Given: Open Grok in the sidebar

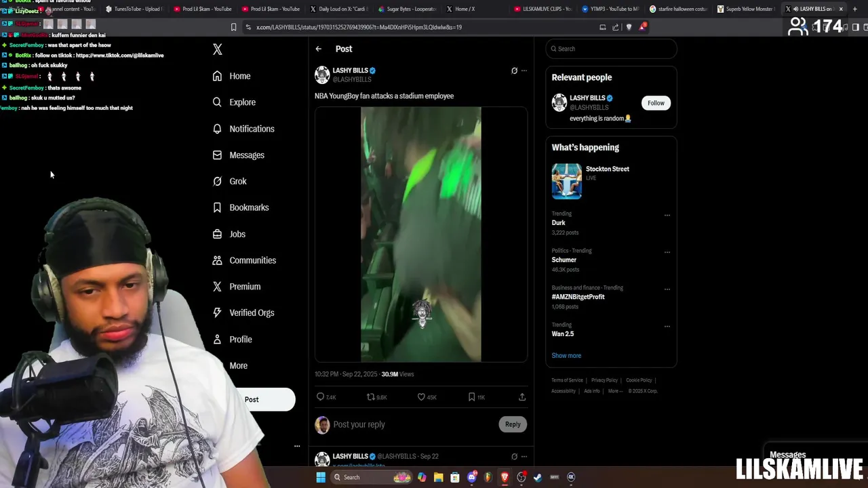Looking at the screenshot, I should tap(229, 181).
